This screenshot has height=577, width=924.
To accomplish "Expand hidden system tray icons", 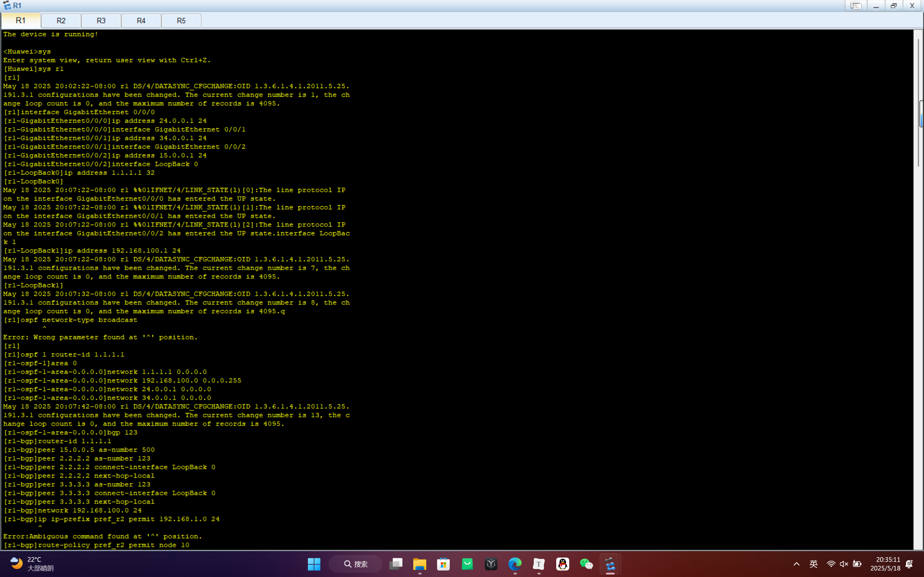I will (x=797, y=564).
